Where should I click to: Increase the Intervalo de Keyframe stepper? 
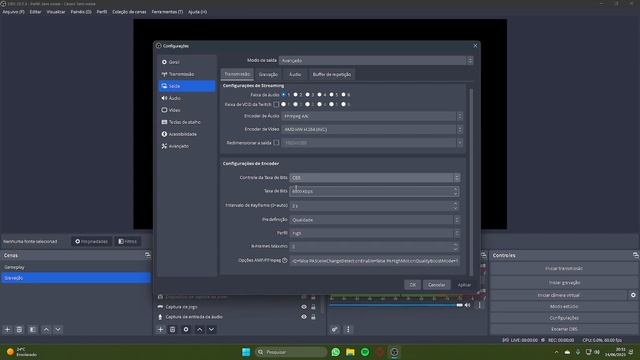pyautogui.click(x=456, y=203)
